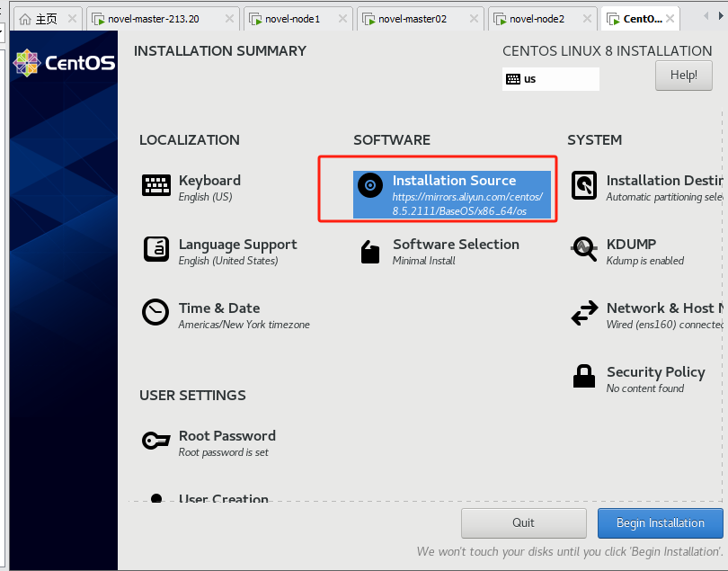Click the VM icon on novel-master02 tab
728x571 pixels.
click(x=368, y=19)
